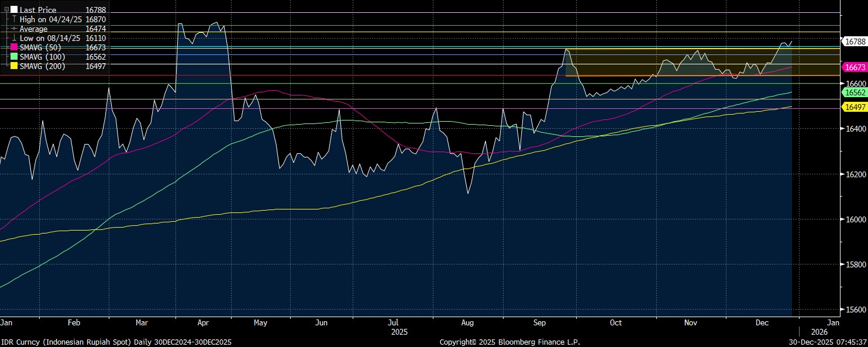Select the High on 04/24/25 legend entry
Image resolution: width=868 pixels, height=347 pixels.
pos(50,19)
